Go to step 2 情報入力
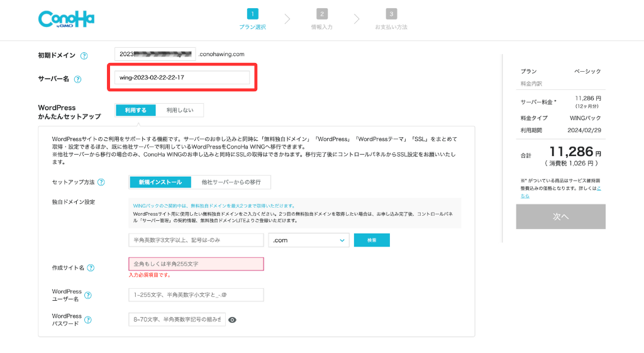 pos(321,20)
